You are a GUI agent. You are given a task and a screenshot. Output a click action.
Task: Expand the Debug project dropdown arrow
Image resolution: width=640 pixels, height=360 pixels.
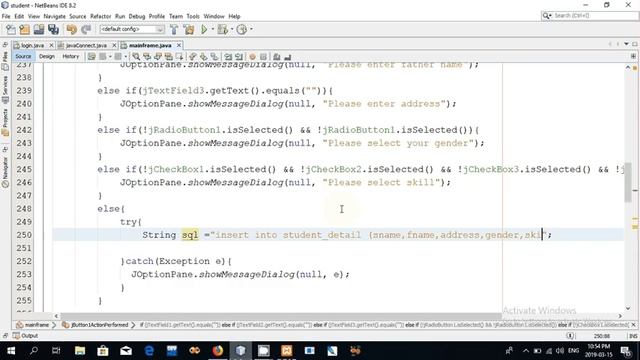232,29
